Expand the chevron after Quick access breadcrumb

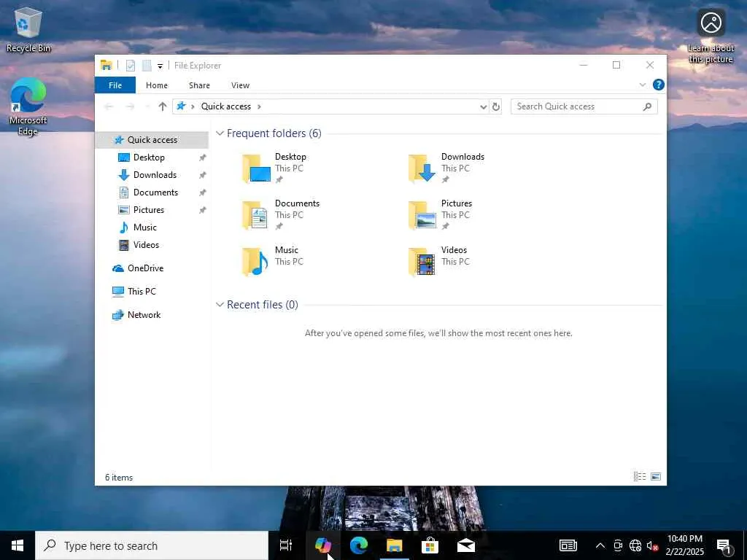259,106
